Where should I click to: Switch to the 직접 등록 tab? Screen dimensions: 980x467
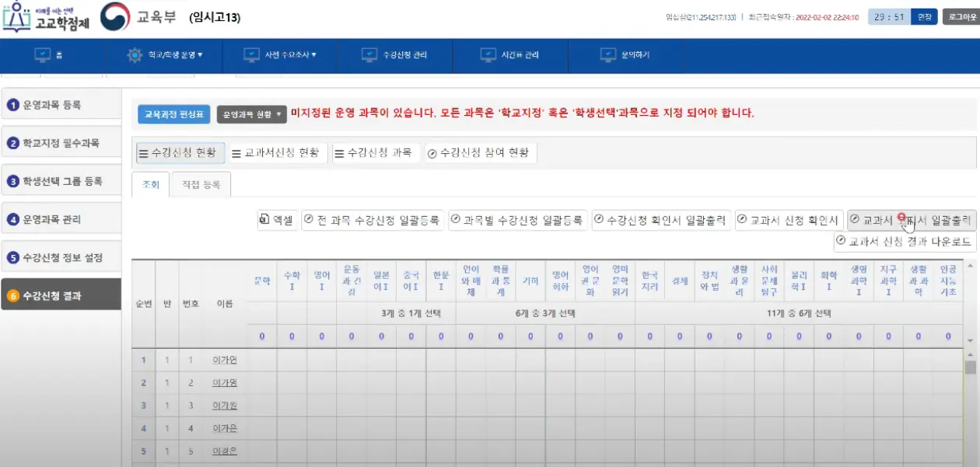[x=201, y=185]
